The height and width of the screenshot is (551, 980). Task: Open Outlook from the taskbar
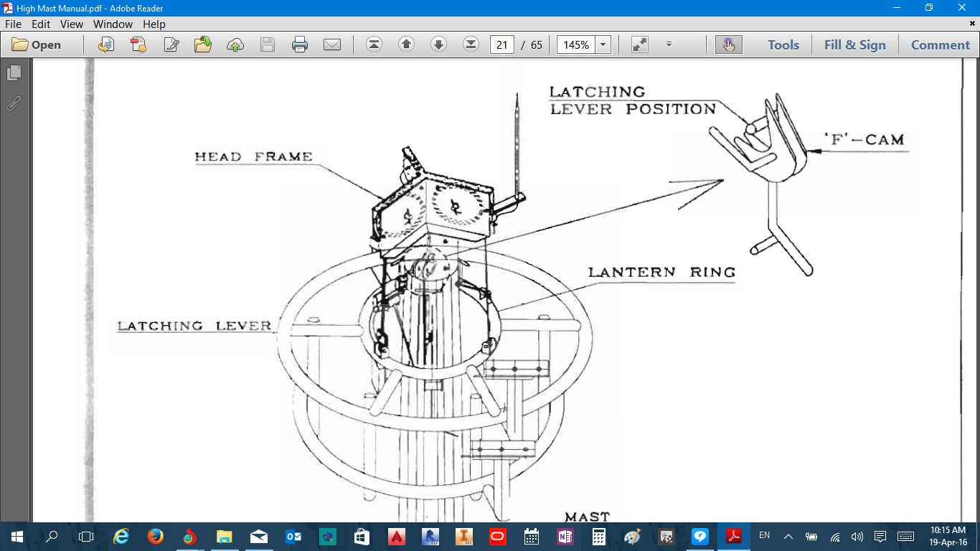[x=293, y=537]
